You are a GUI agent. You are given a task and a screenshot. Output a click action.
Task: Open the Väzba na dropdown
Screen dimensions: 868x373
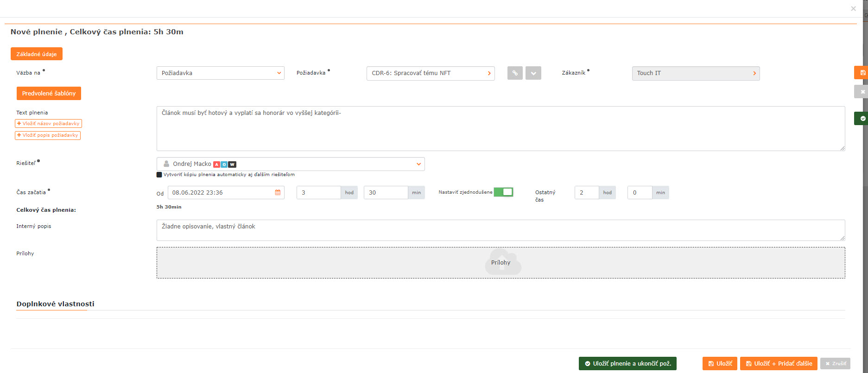pyautogui.click(x=220, y=73)
